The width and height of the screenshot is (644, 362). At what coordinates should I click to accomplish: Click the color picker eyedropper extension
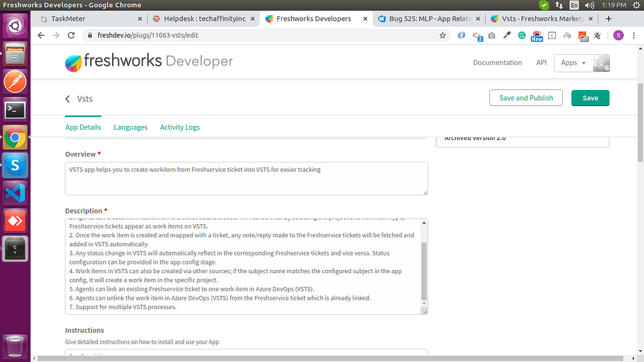coord(506,35)
